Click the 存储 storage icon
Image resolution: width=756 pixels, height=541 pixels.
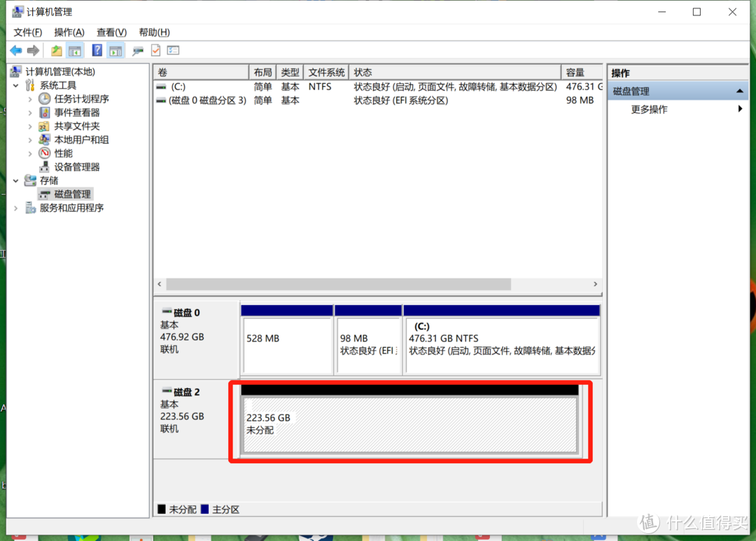click(x=30, y=181)
